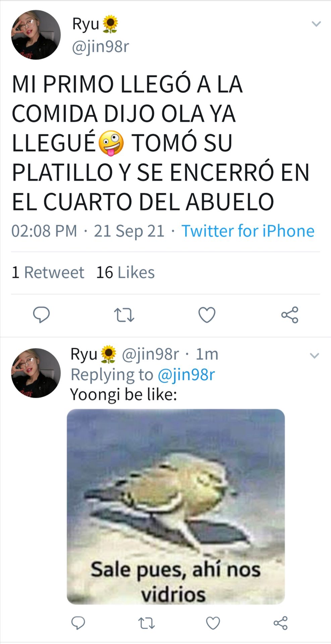Open Ryu's profile picture on main tweet

tap(36, 35)
